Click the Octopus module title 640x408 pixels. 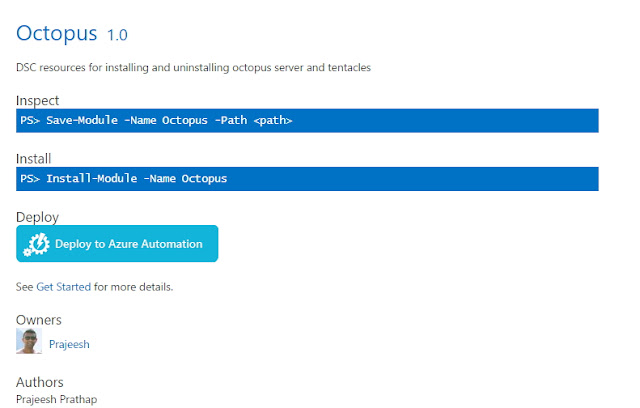[x=56, y=33]
